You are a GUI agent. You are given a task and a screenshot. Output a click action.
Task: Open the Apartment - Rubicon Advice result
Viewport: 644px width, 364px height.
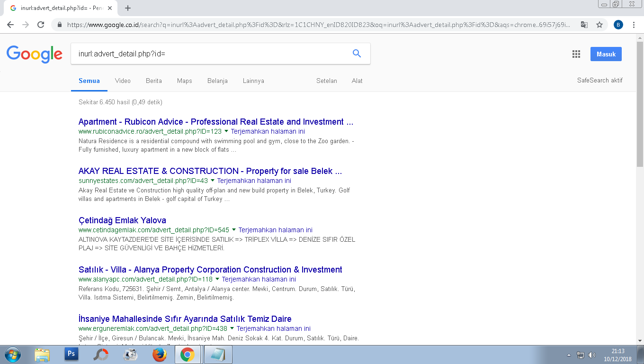coord(216,122)
